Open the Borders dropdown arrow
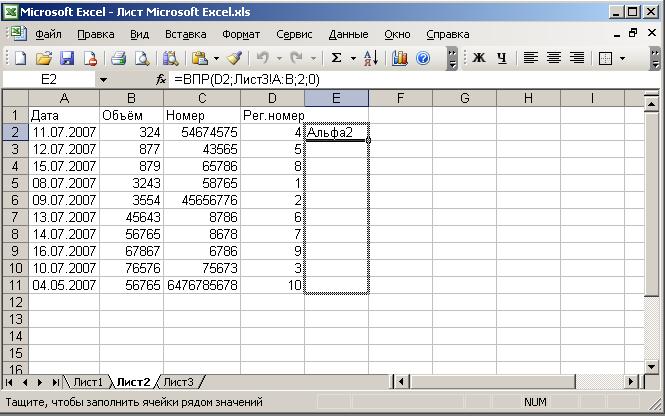The image size is (665, 416). [623, 58]
